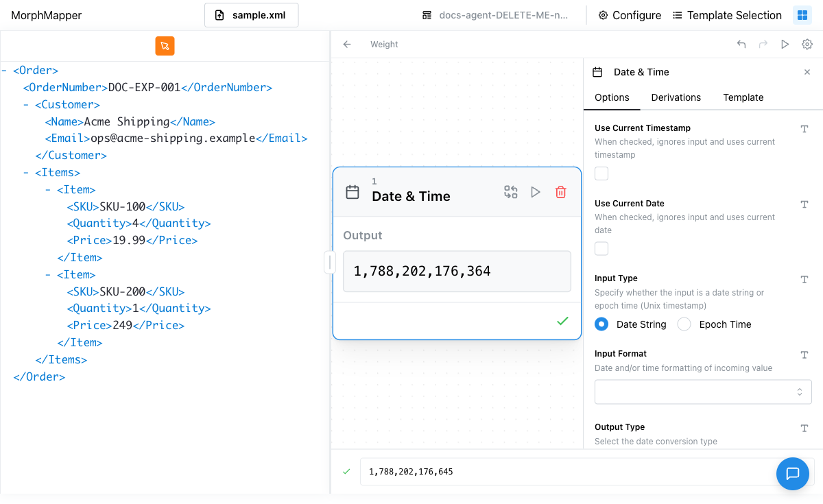Click the template T icon for Input Type
Viewport: 823px width, 504px height.
(x=804, y=279)
